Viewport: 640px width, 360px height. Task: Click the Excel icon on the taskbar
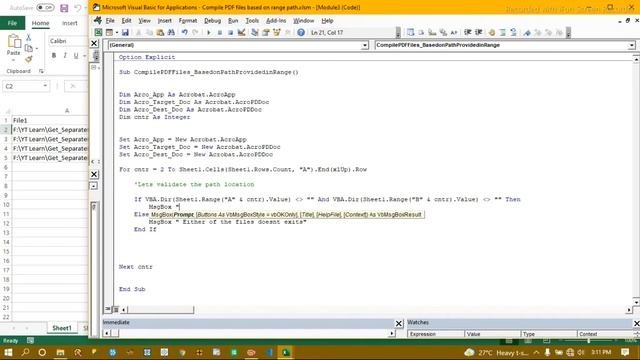coord(286,352)
